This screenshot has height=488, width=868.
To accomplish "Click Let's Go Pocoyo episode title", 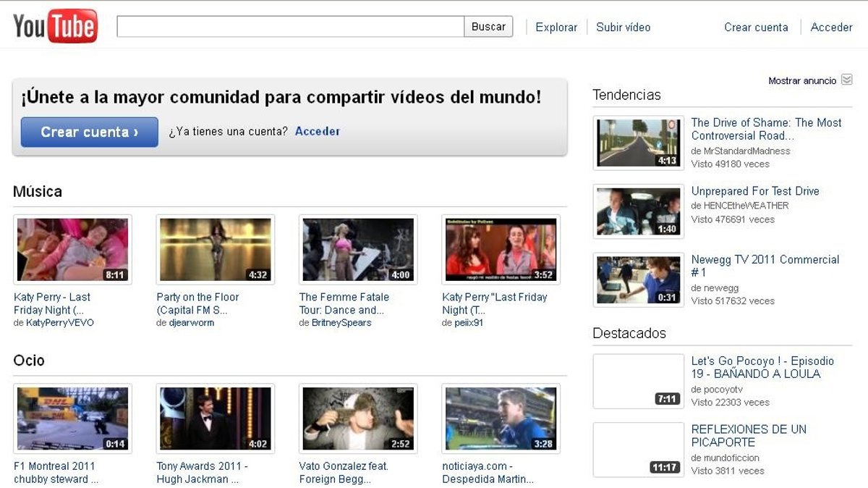I will pyautogui.click(x=762, y=367).
